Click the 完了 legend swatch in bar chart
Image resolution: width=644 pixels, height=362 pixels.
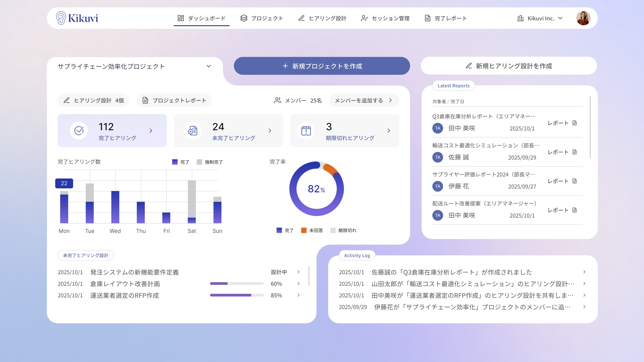tap(175, 162)
